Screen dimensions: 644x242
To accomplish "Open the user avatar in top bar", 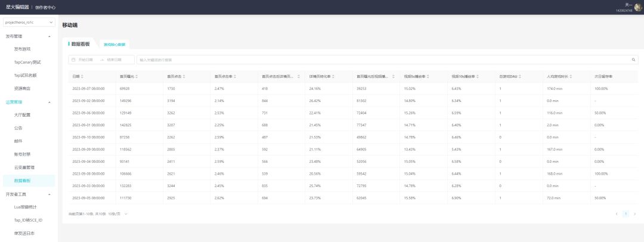I will coord(638,7).
